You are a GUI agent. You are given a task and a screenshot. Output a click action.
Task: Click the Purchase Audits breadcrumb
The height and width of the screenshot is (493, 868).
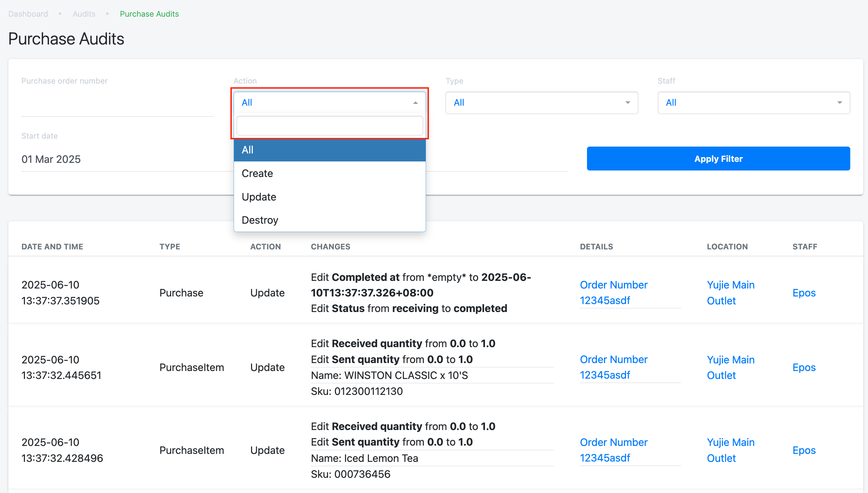tap(149, 14)
